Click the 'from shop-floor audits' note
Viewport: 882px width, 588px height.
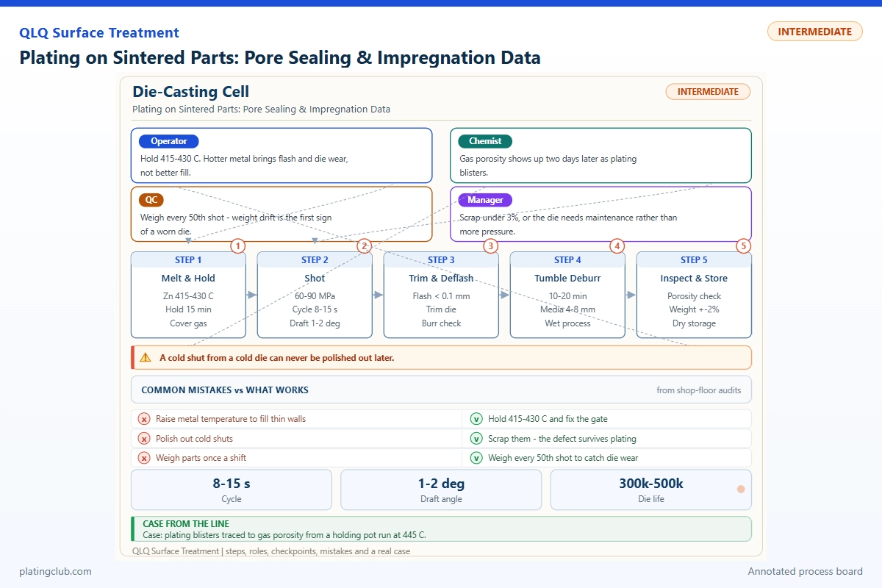pos(699,390)
